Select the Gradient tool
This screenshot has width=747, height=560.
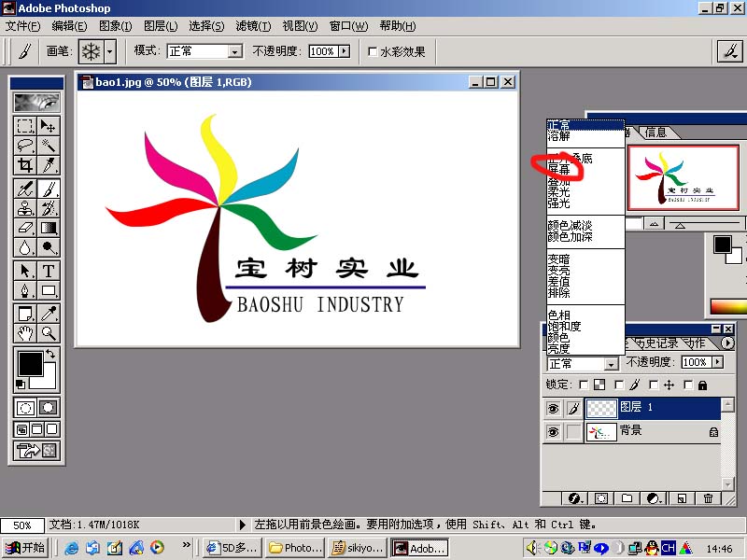coord(49,228)
